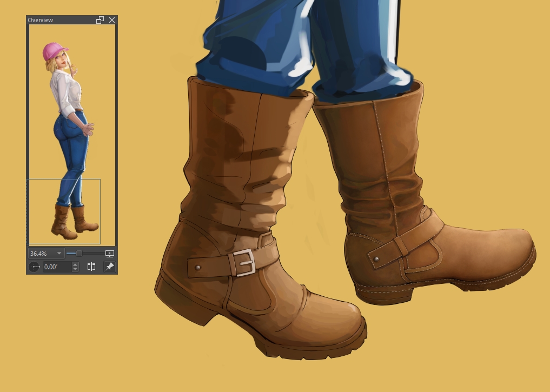550x392 pixels.
Task: Click the rotation angle field showing 0.00°
Action: point(57,267)
